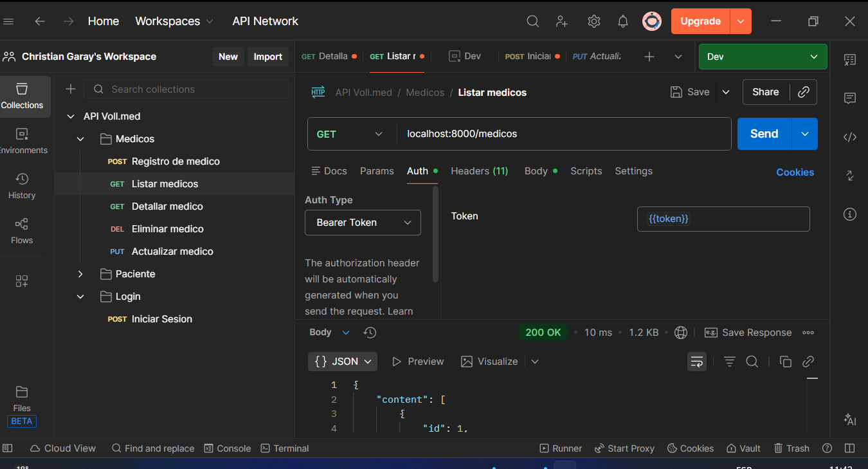The width and height of the screenshot is (868, 469).
Task: Open the Flows sidebar panel
Action: point(22,230)
